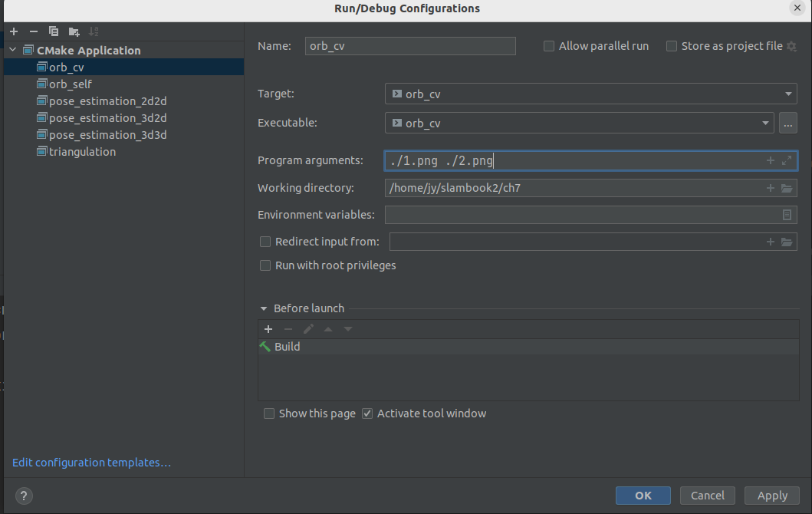
Task: Open help with the question mark
Action: point(24,496)
